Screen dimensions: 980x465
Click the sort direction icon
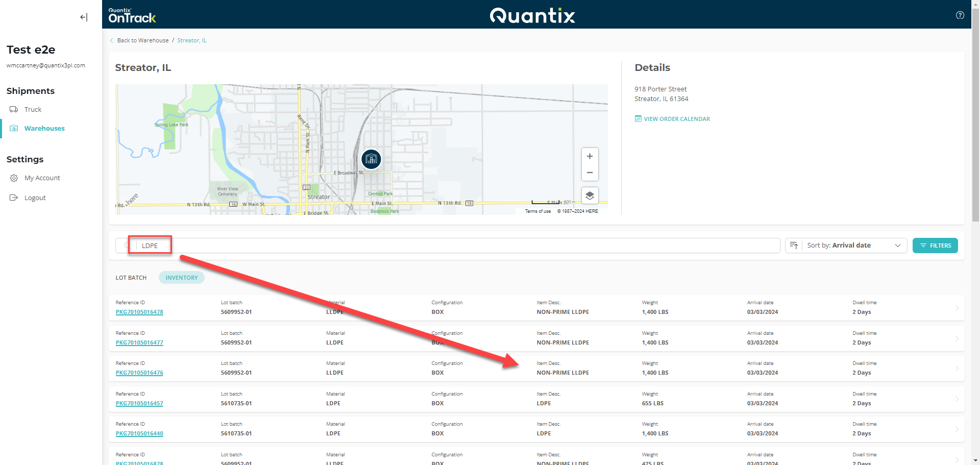(x=793, y=246)
